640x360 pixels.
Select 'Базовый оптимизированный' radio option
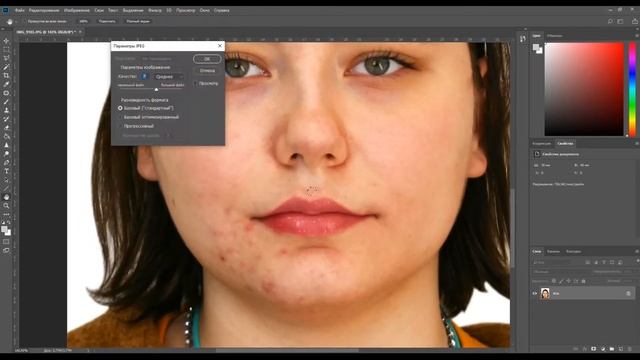(x=120, y=117)
